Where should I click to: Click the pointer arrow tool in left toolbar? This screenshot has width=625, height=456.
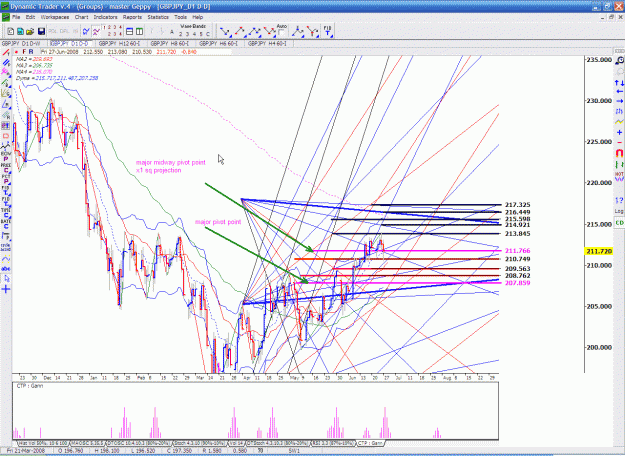point(6,279)
